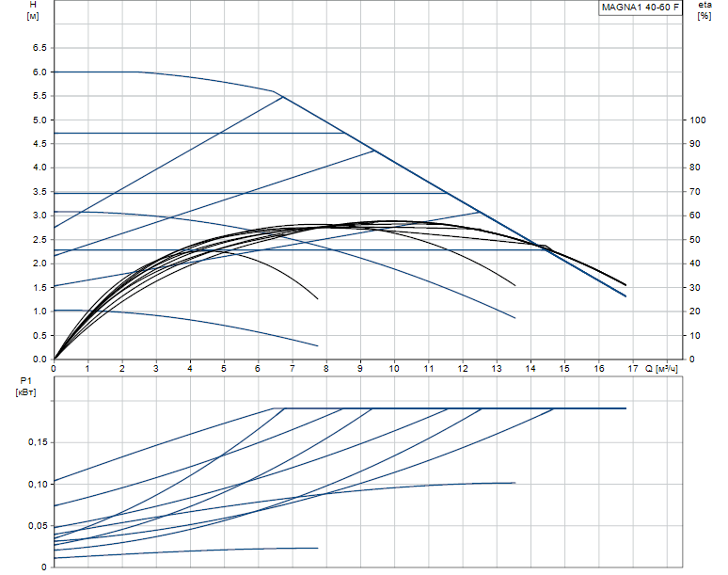Pick the 3.5 label on the head axis

click(x=40, y=191)
